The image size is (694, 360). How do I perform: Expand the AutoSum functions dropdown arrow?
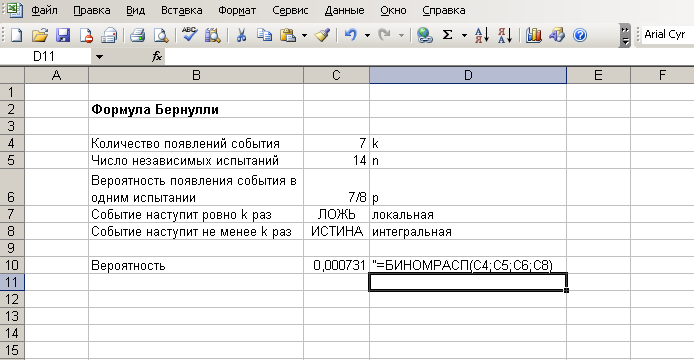click(x=464, y=35)
